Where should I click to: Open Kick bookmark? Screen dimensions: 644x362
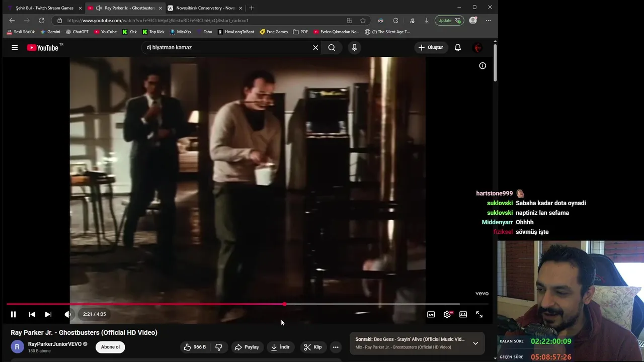(129, 32)
